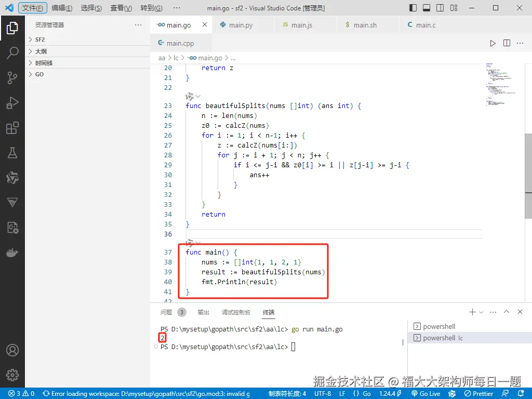Run the Go file with play button
This screenshot has height=399, width=532.
493,43
